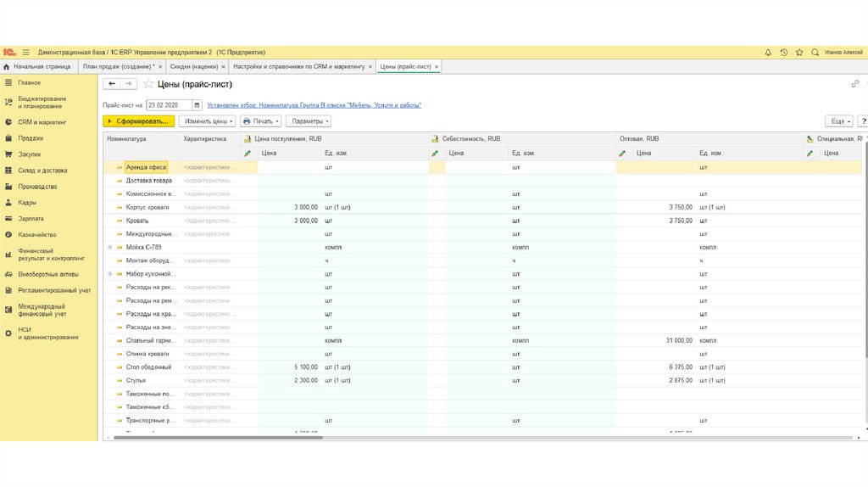
Task: Copy link to this form icon
Action: coord(854,84)
